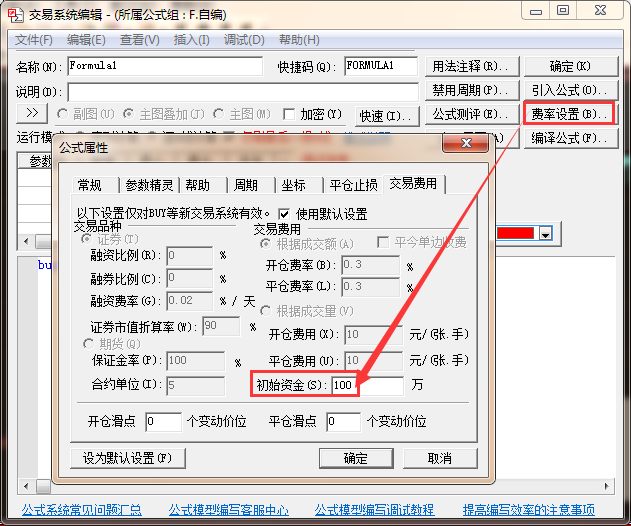This screenshot has height=526, width=631.
Task: Click the 快捷码(Q) input field
Action: (x=381, y=66)
